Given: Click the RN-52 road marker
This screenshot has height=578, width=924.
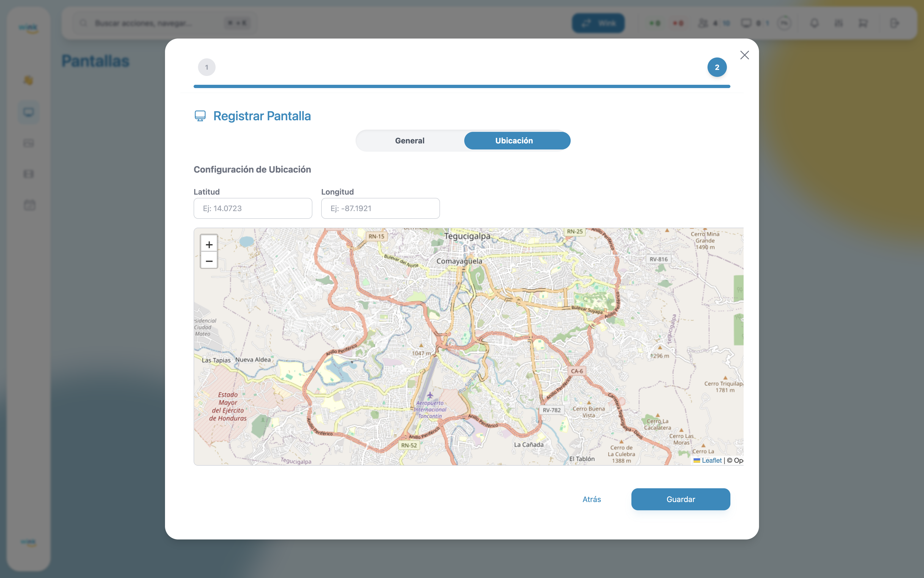Looking at the screenshot, I should [x=409, y=445].
